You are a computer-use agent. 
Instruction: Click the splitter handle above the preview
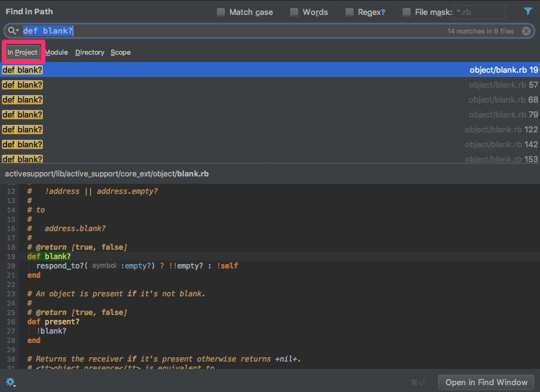click(270, 163)
